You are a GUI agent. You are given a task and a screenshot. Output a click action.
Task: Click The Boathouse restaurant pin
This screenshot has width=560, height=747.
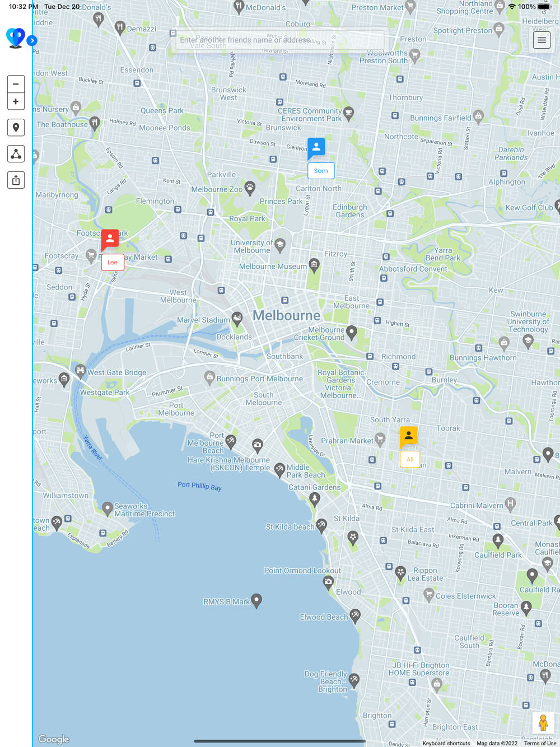95,123
